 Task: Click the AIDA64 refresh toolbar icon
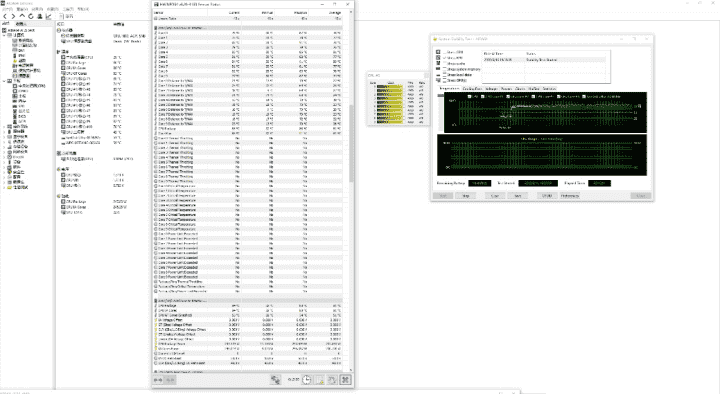click(31, 16)
